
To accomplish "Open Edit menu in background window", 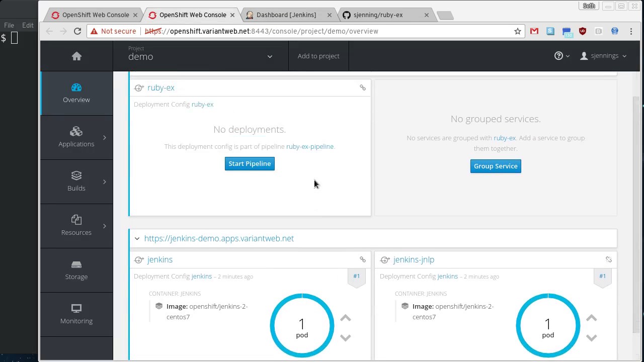I will coord(28,25).
